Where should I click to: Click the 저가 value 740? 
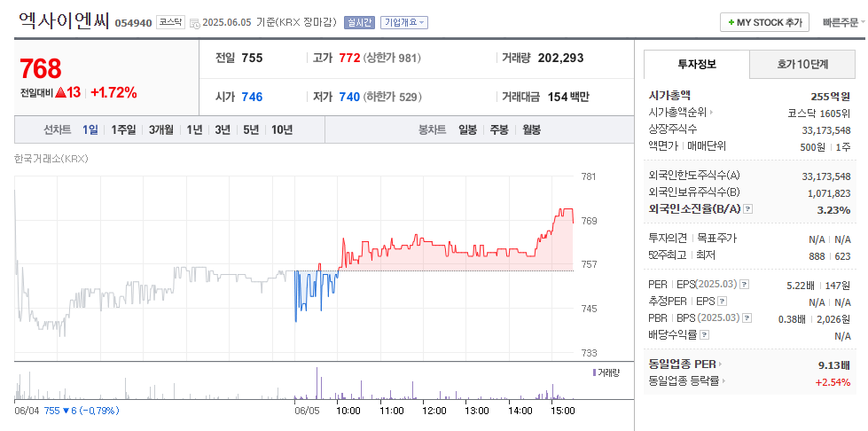point(350,97)
